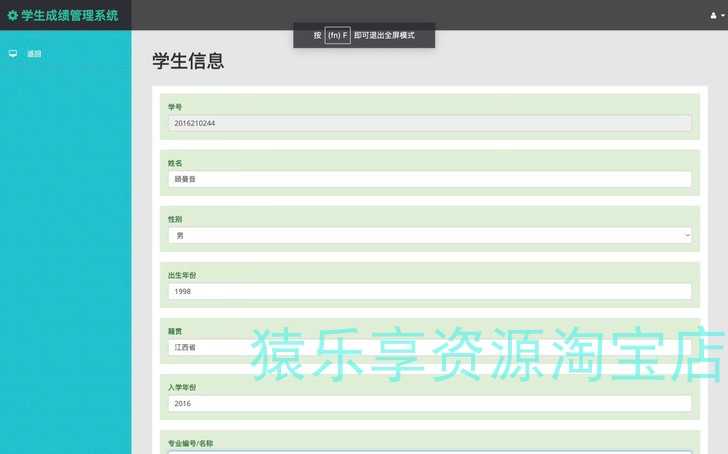Click the 学号 field showing 2016210244
This screenshot has width=728, height=454.
coord(429,123)
